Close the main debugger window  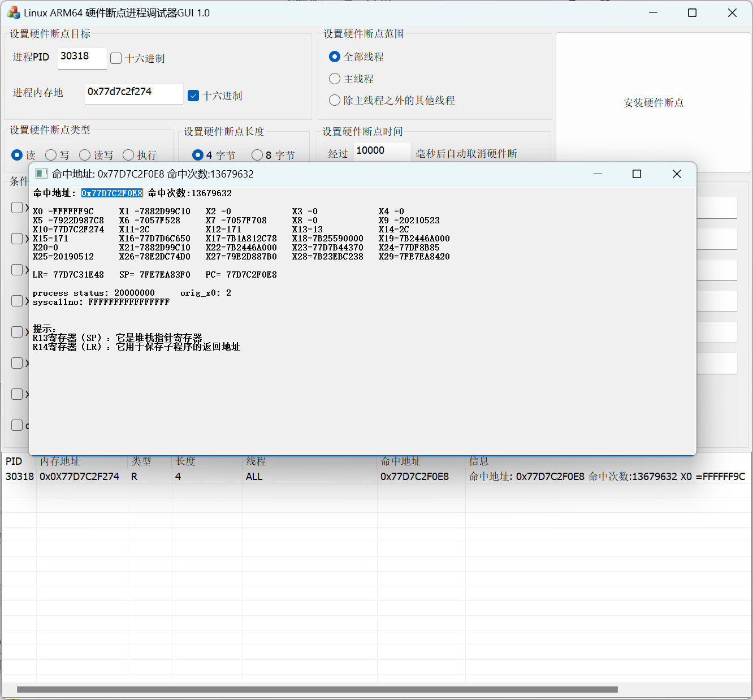point(732,13)
